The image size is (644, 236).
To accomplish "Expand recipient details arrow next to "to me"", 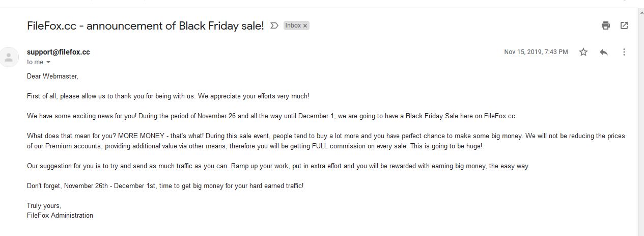I will [48, 62].
